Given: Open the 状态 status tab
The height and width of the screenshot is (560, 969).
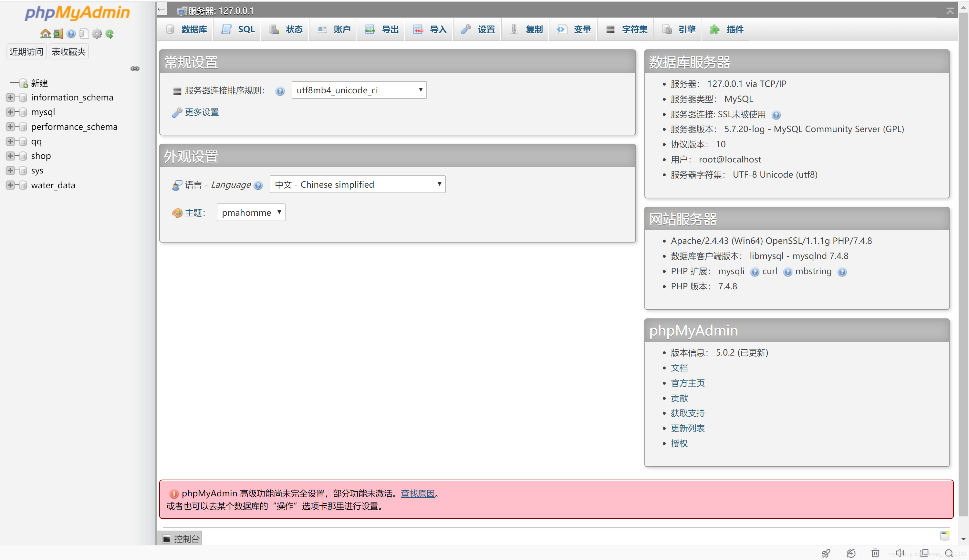Looking at the screenshot, I should coord(285,29).
